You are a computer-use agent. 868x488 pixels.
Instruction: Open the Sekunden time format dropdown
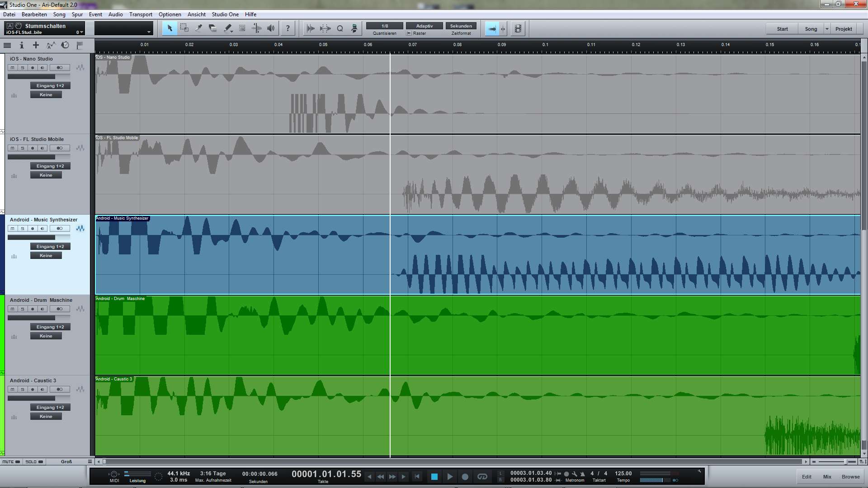[x=461, y=26]
